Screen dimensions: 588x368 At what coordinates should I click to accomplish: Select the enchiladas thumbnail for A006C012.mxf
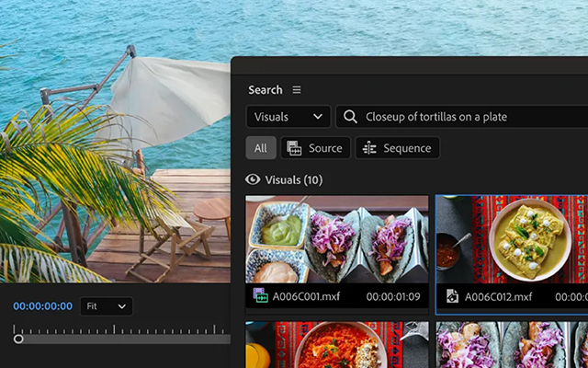pyautogui.click(x=512, y=239)
